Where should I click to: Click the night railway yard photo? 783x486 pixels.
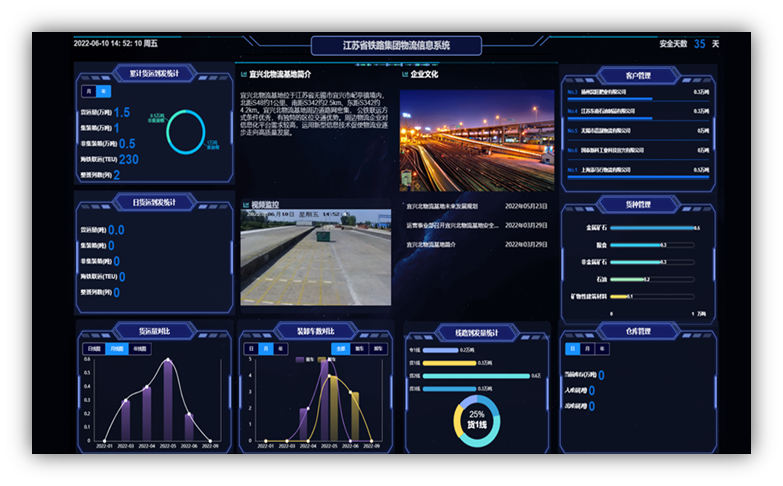pyautogui.click(x=476, y=140)
